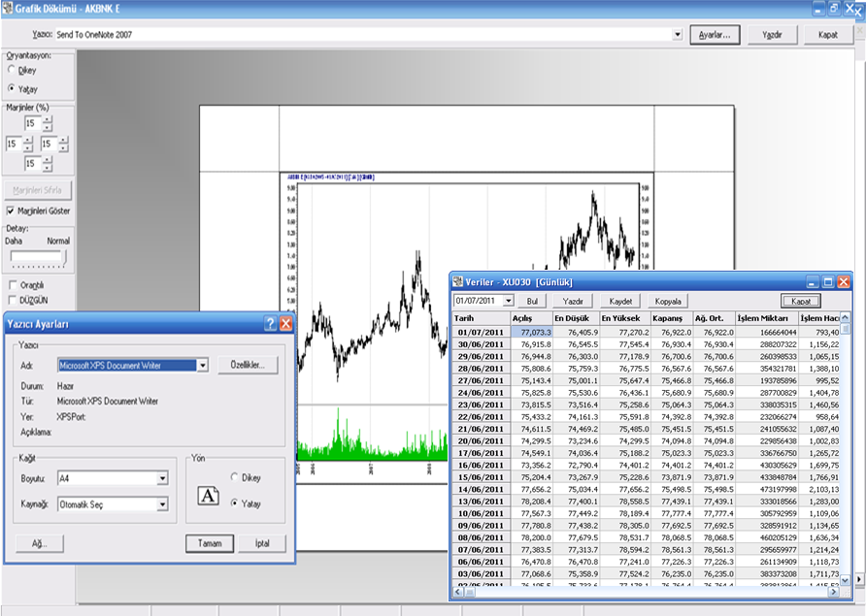Image resolution: width=866 pixels, height=616 pixels.
Task: Click the İşlem Miktarı column header
Action: (x=767, y=318)
